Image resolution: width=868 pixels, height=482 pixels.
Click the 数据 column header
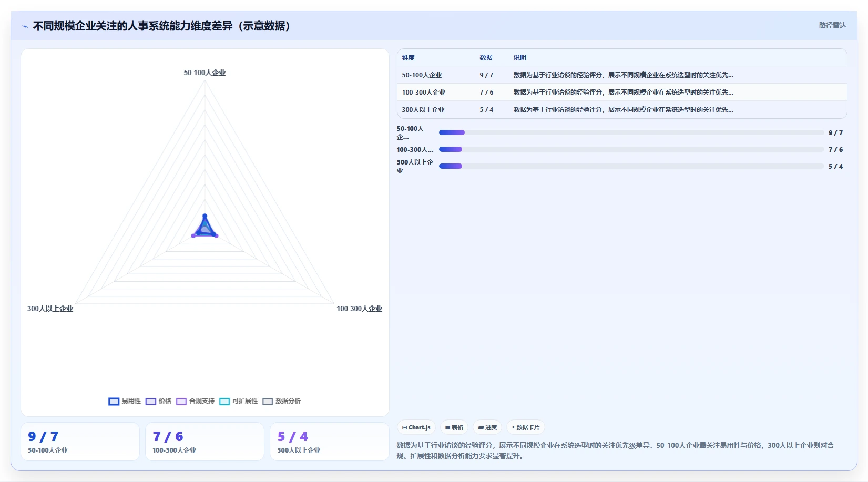coord(486,58)
